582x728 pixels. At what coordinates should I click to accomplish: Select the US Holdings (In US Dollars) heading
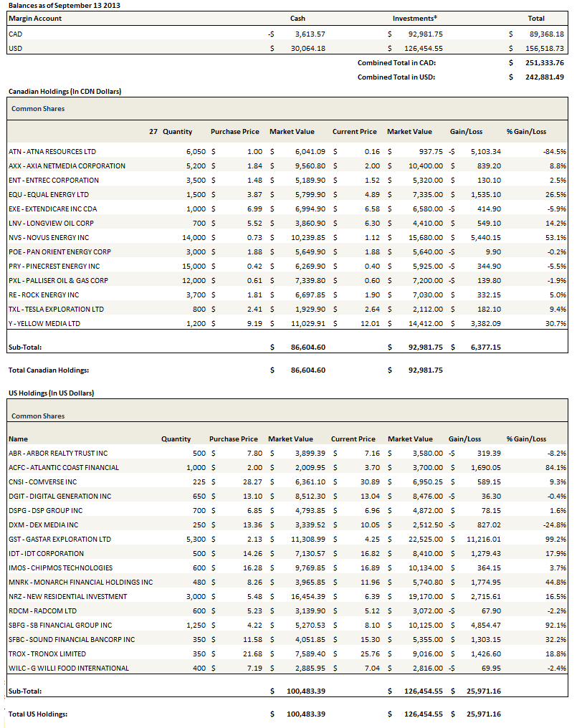pos(51,393)
